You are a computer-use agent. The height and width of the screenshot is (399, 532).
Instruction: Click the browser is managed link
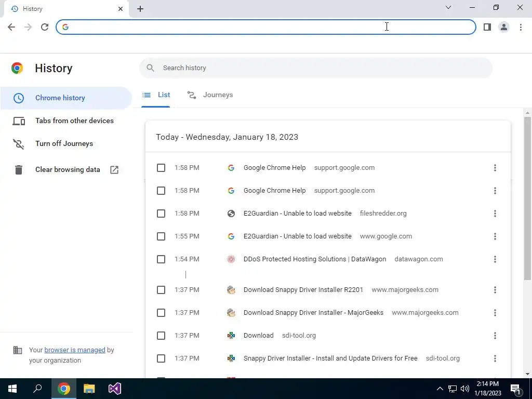click(x=75, y=350)
